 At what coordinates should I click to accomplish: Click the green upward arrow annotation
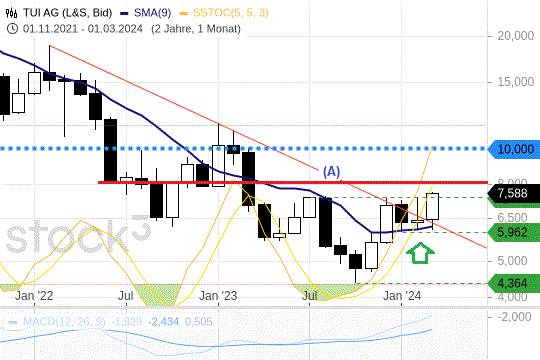coord(420,253)
